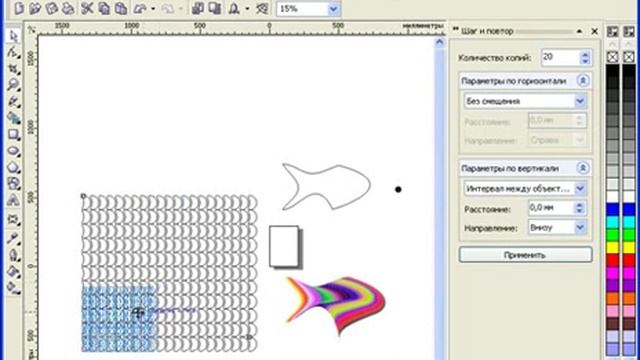Create a new document with New icon
The width and height of the screenshot is (640, 360).
pyautogui.click(x=19, y=8)
